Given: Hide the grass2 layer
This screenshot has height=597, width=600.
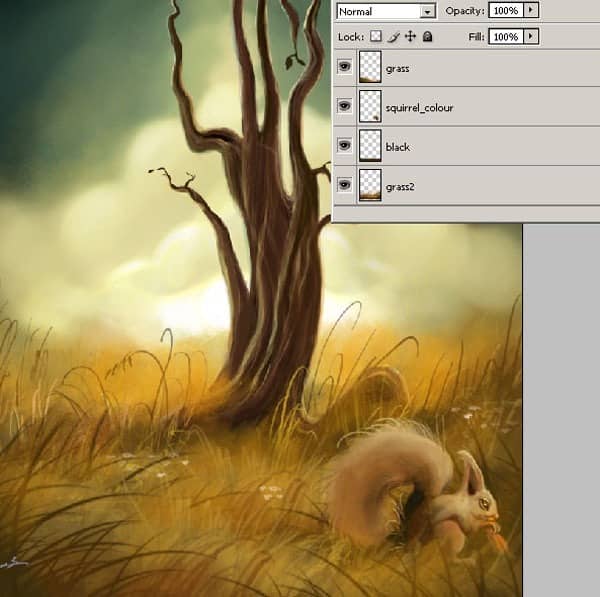Looking at the screenshot, I should [344, 185].
